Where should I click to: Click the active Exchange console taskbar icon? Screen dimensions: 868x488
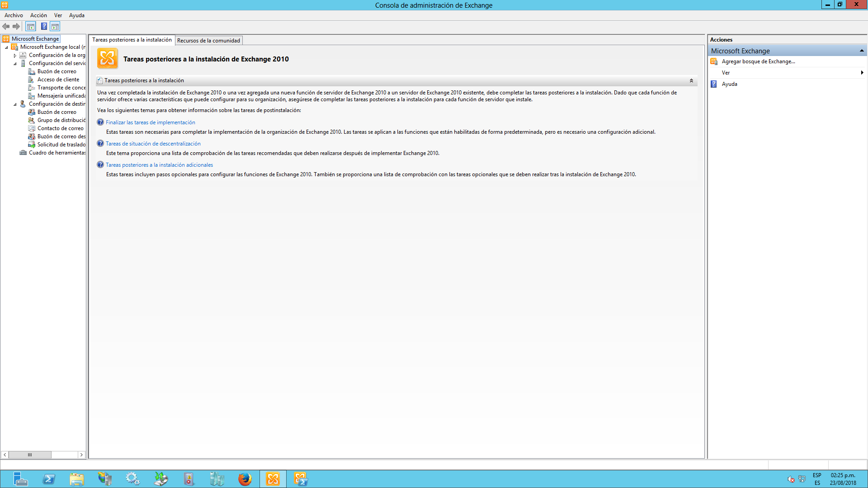(273, 479)
